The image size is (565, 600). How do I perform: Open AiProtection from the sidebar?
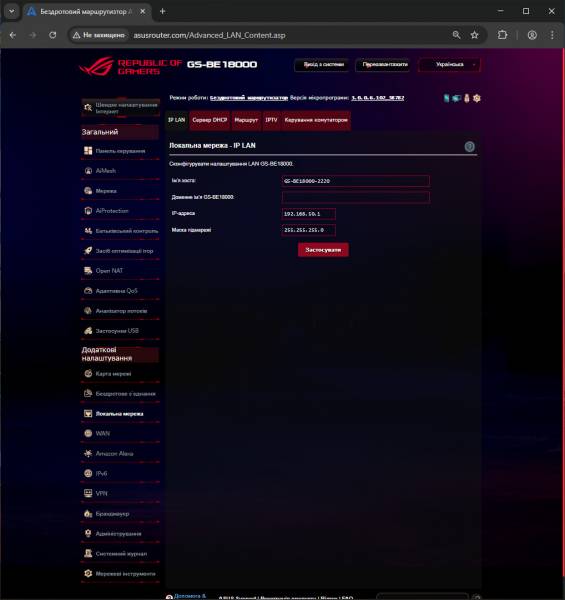[120, 211]
